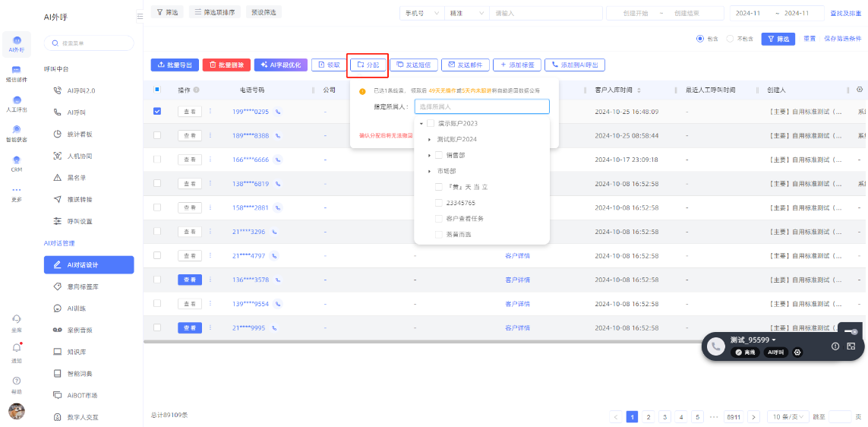
Task: Open the 通知 notification bell
Action: tap(17, 348)
